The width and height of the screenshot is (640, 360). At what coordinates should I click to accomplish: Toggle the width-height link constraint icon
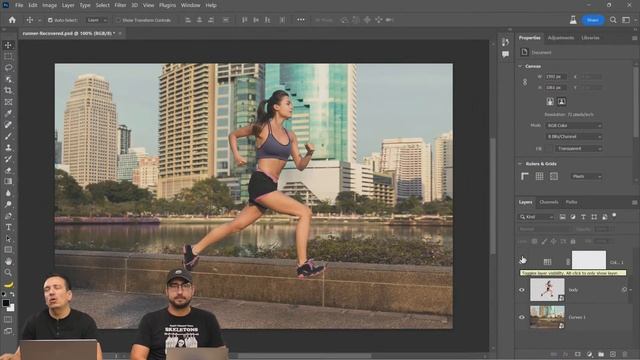[x=525, y=82]
